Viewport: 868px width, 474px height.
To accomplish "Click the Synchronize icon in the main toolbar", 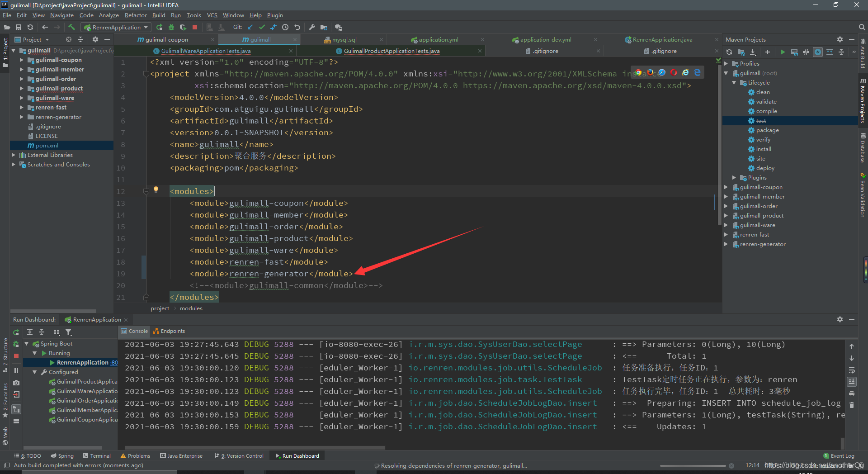I will [x=30, y=27].
